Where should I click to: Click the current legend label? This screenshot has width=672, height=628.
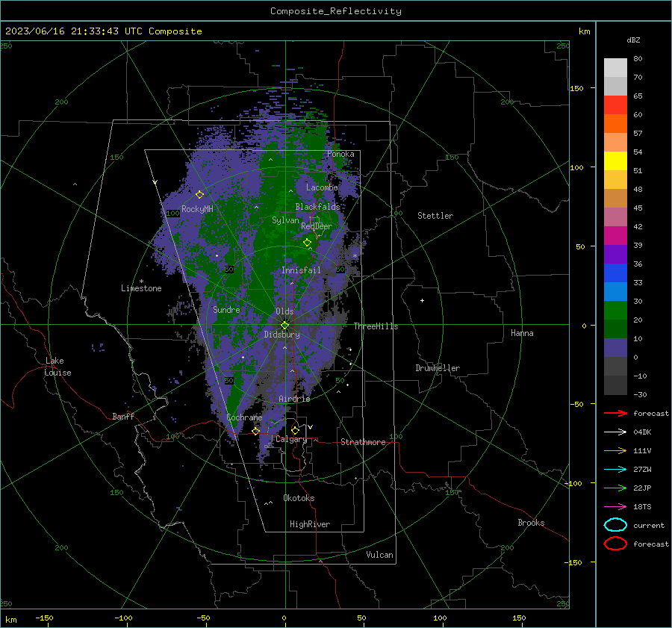point(649,526)
